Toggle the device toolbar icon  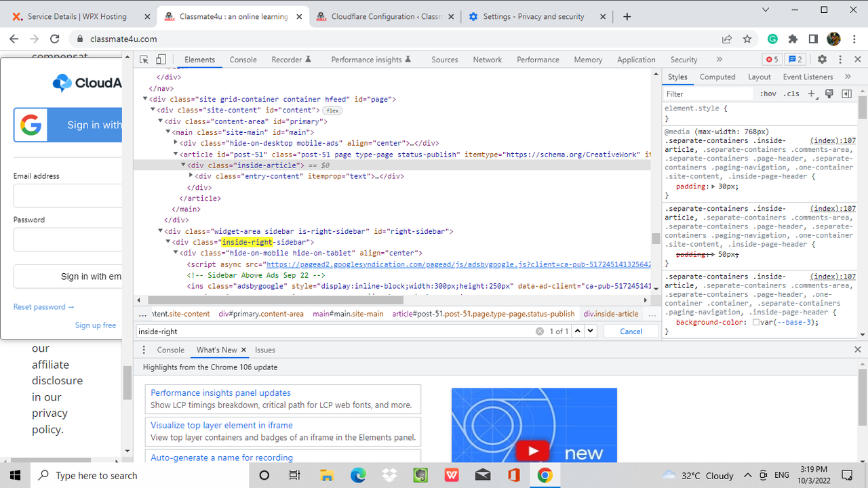[161, 60]
